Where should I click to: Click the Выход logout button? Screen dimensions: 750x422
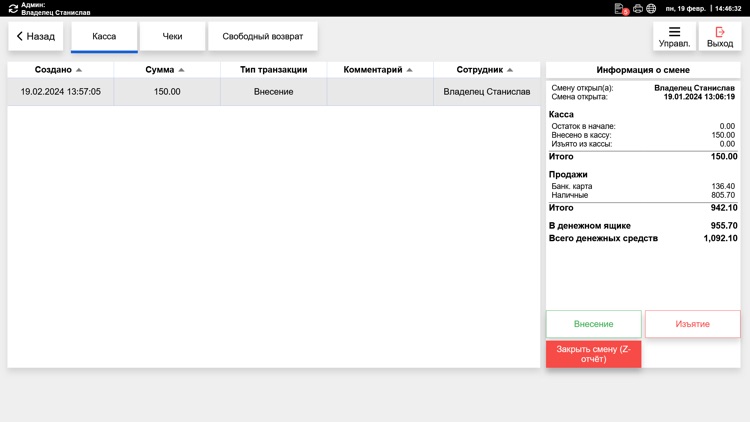[x=720, y=36]
